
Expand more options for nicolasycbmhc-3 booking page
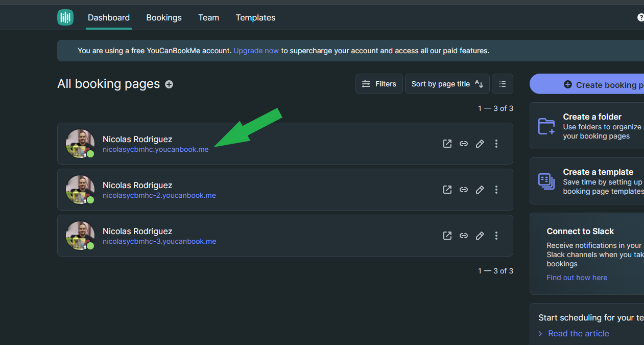[x=496, y=236]
